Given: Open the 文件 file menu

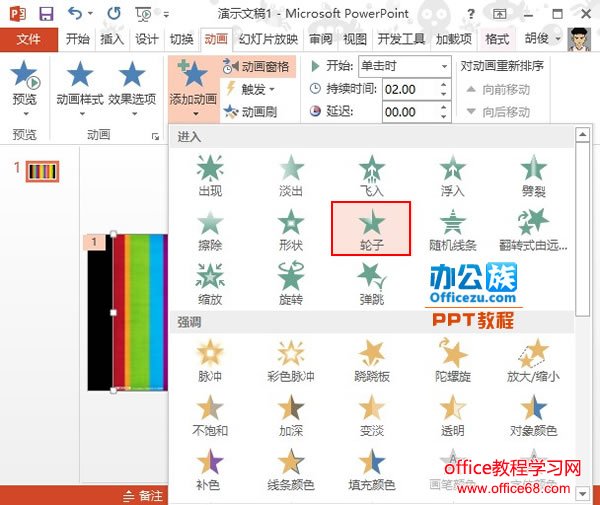Looking at the screenshot, I should click(29, 39).
